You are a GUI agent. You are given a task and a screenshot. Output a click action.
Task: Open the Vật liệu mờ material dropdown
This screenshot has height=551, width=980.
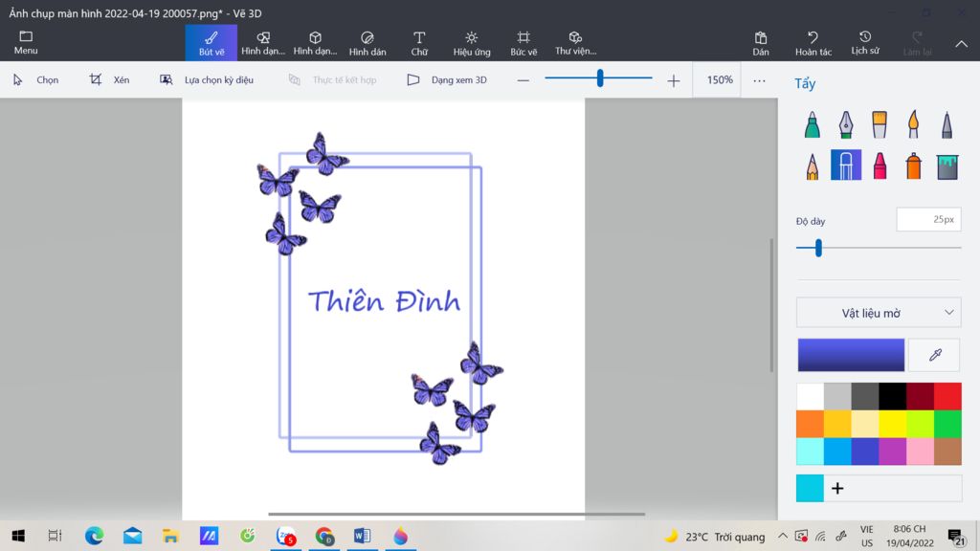click(879, 313)
